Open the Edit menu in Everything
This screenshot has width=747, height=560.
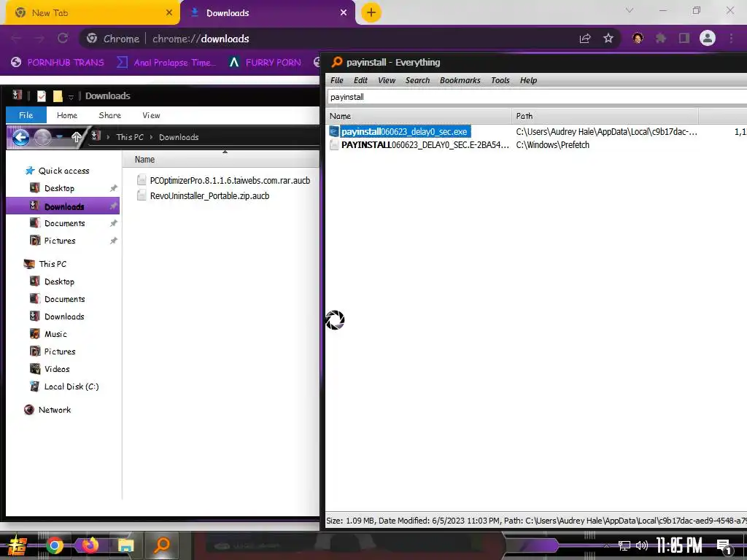click(x=360, y=80)
